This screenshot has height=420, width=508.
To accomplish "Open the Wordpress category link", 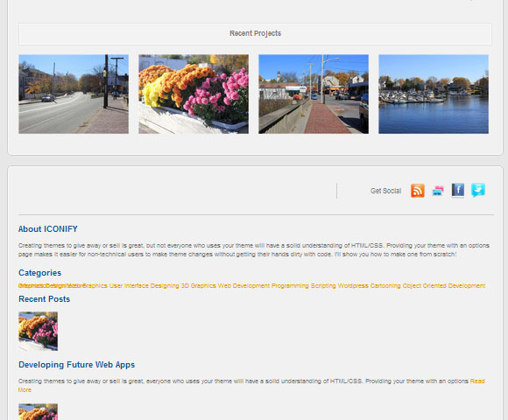I will [x=353, y=286].
